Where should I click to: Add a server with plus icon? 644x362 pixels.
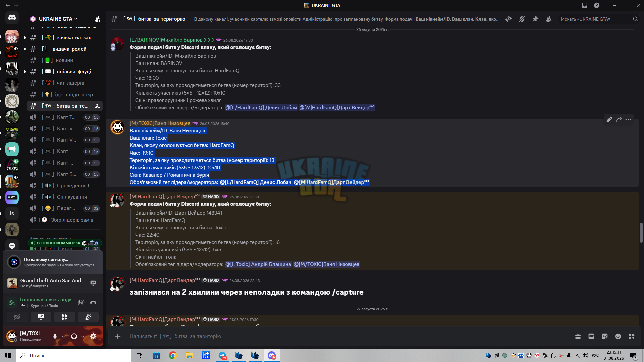(x=12, y=246)
